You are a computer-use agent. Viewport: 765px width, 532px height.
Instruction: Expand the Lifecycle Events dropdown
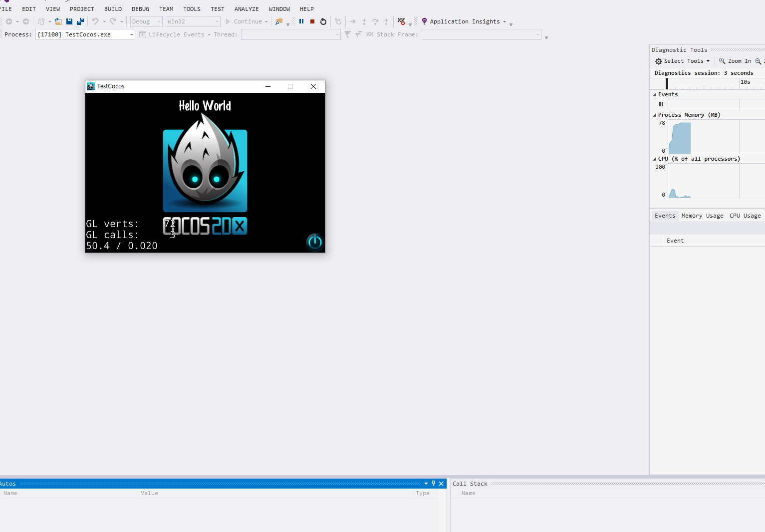pyautogui.click(x=209, y=35)
